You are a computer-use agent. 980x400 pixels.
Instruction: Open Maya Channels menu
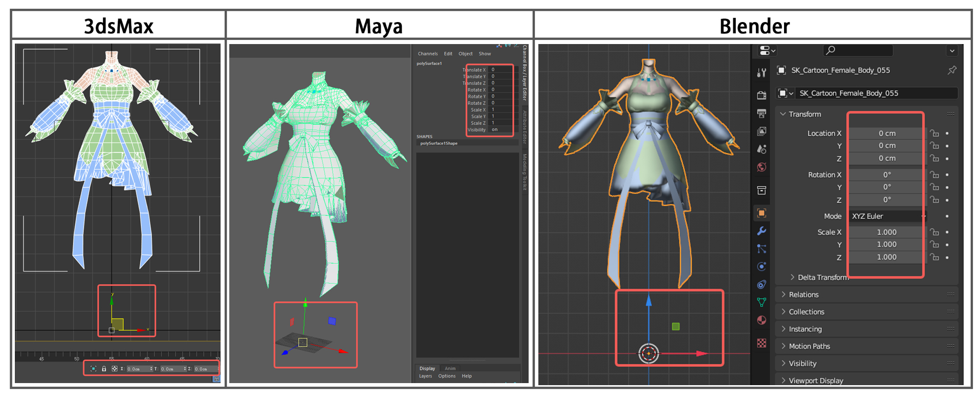tap(428, 54)
